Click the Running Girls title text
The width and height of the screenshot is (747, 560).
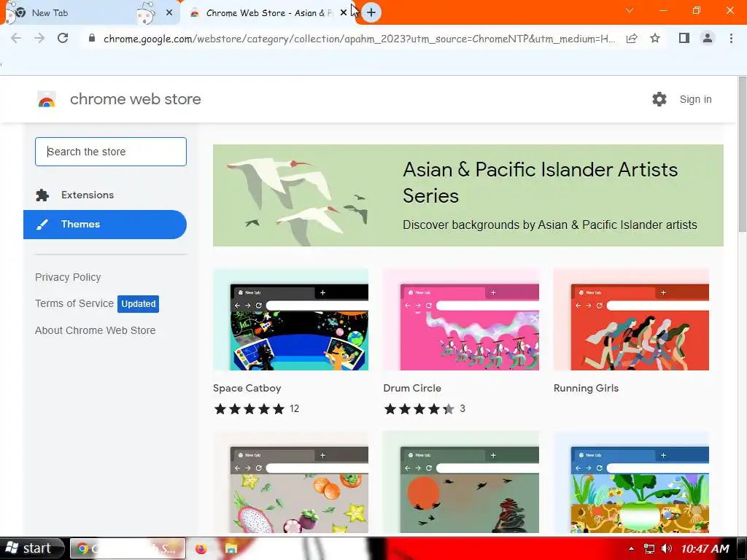coord(586,388)
